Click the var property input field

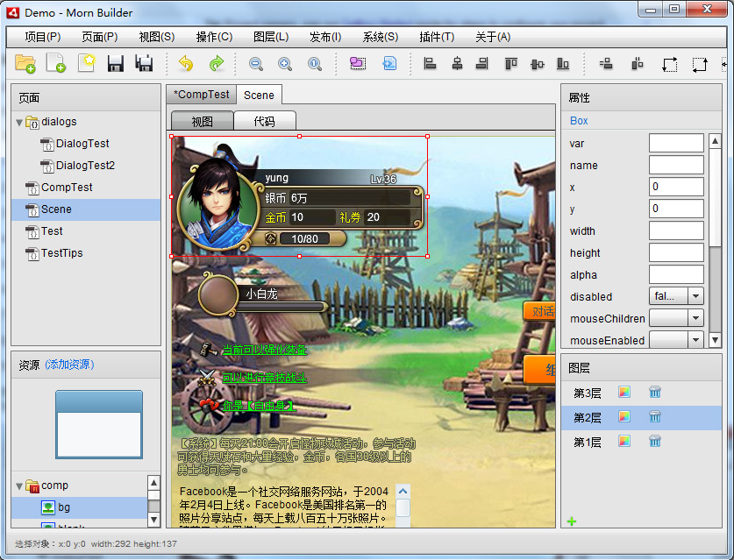click(676, 143)
